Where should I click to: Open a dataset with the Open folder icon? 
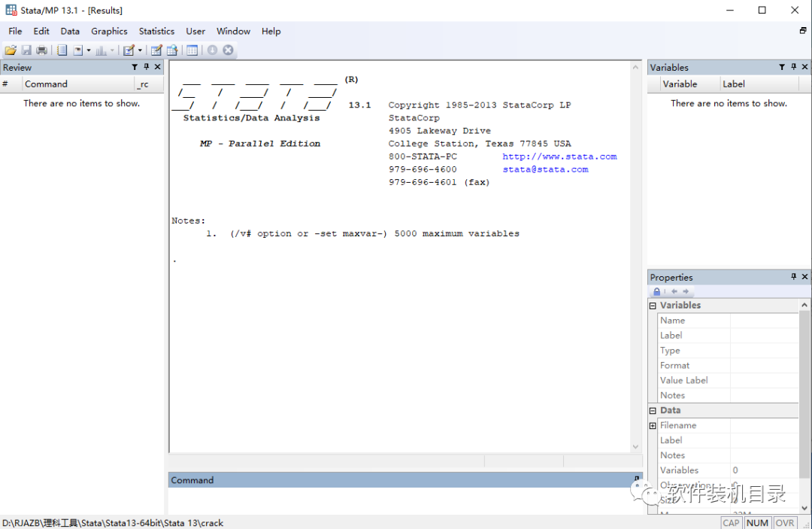(x=11, y=50)
